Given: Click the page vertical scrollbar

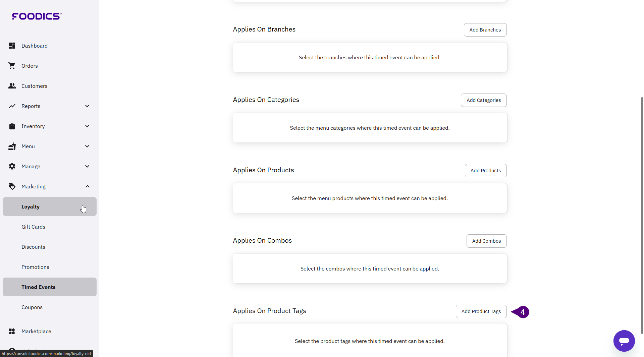Looking at the screenshot, I should point(642,215).
